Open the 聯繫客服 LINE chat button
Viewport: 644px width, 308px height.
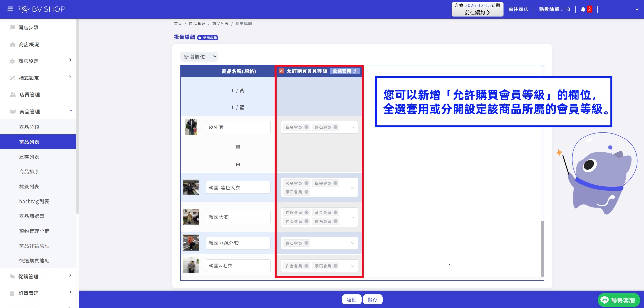click(619, 300)
